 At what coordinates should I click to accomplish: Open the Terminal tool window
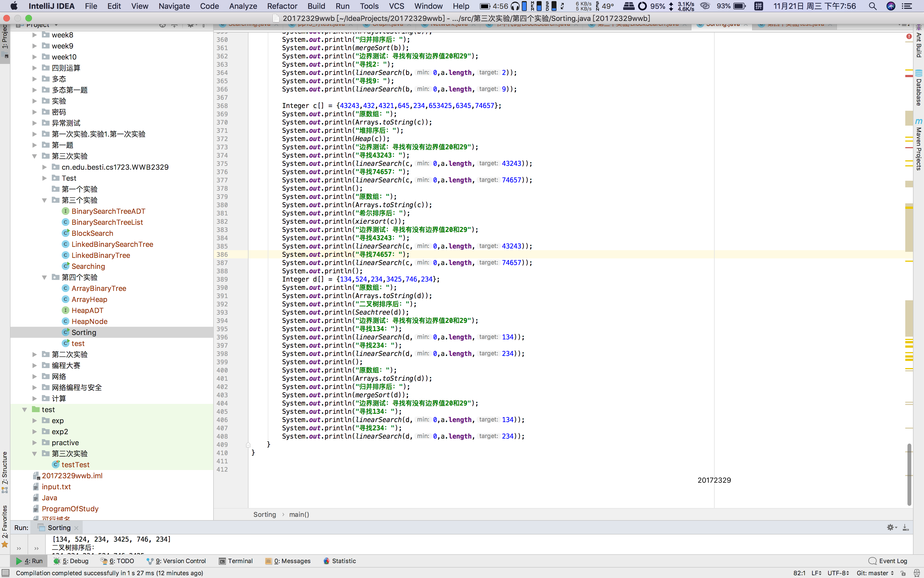(x=236, y=561)
